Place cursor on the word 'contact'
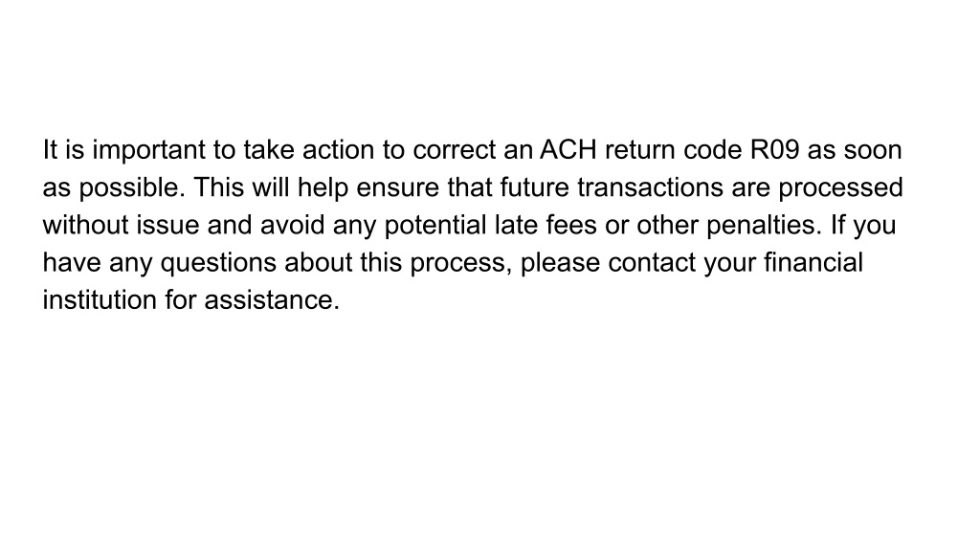The image size is (980, 551). [x=651, y=263]
